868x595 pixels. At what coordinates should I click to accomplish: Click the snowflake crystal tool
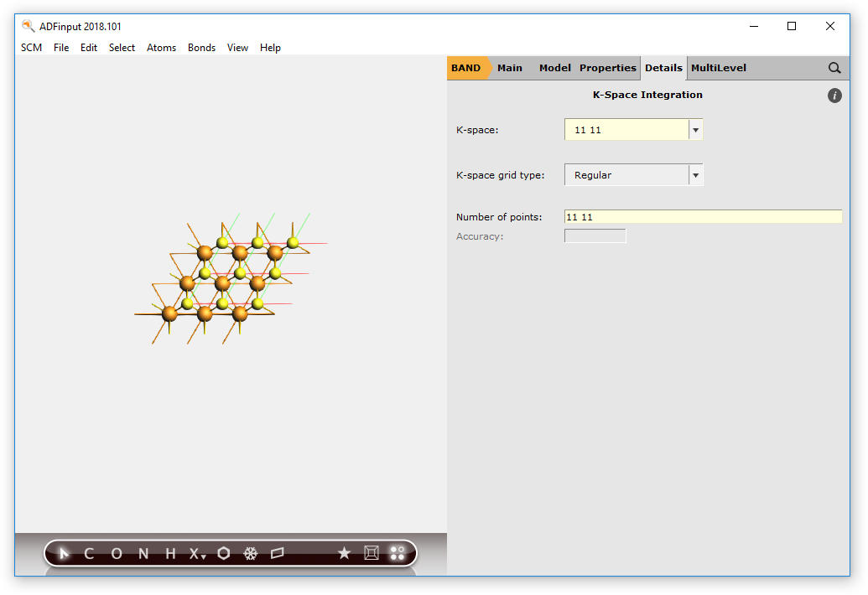point(251,553)
